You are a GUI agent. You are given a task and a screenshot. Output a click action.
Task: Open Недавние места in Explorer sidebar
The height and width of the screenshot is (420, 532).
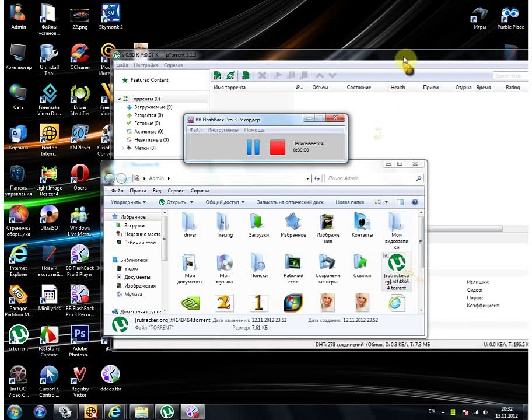[x=138, y=234]
